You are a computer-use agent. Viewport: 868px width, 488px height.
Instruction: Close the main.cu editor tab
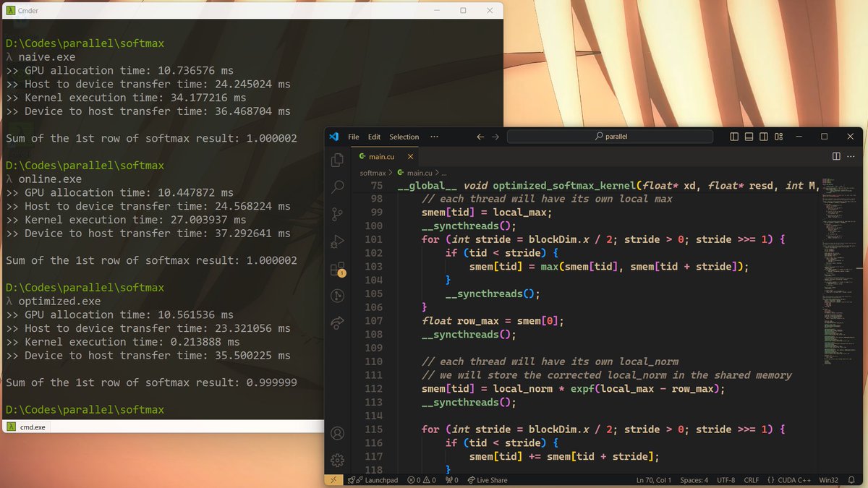(x=410, y=156)
